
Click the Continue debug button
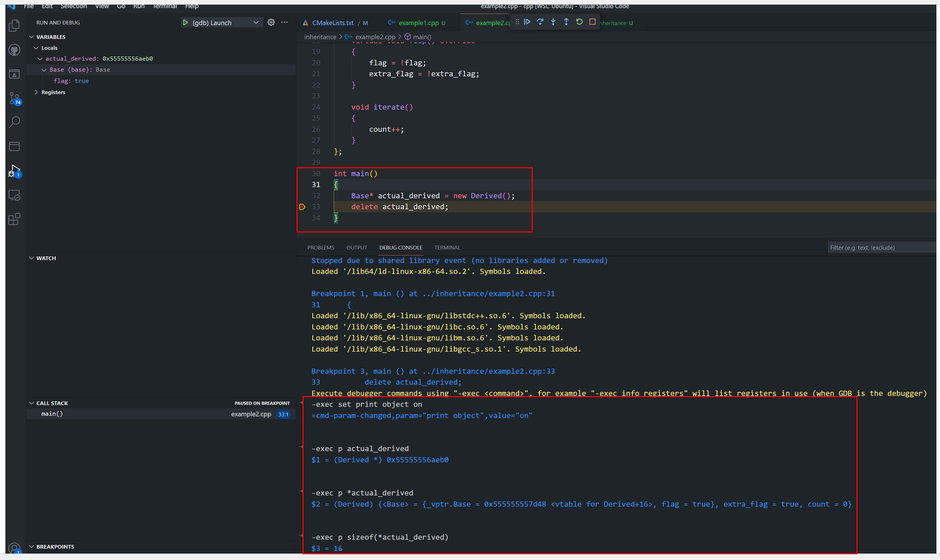pos(527,22)
